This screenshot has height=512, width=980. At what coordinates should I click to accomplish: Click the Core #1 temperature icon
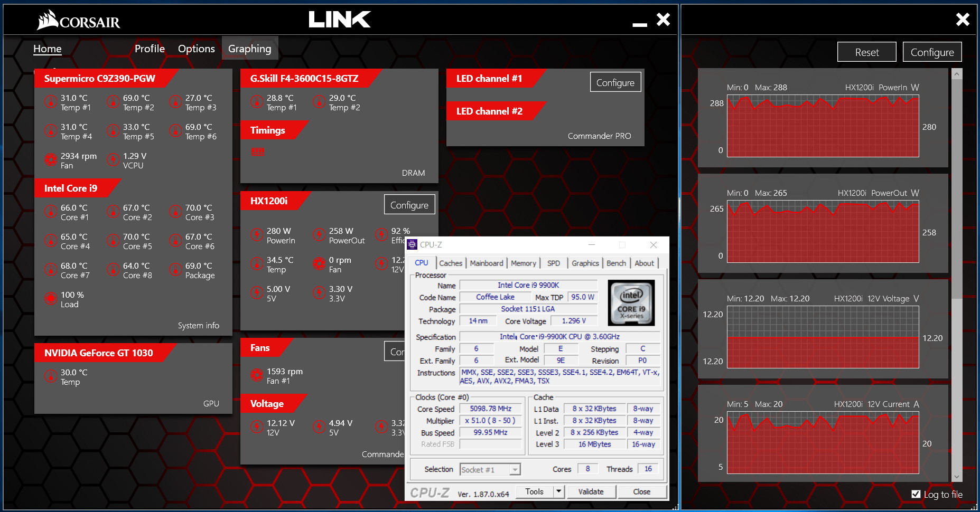51,211
